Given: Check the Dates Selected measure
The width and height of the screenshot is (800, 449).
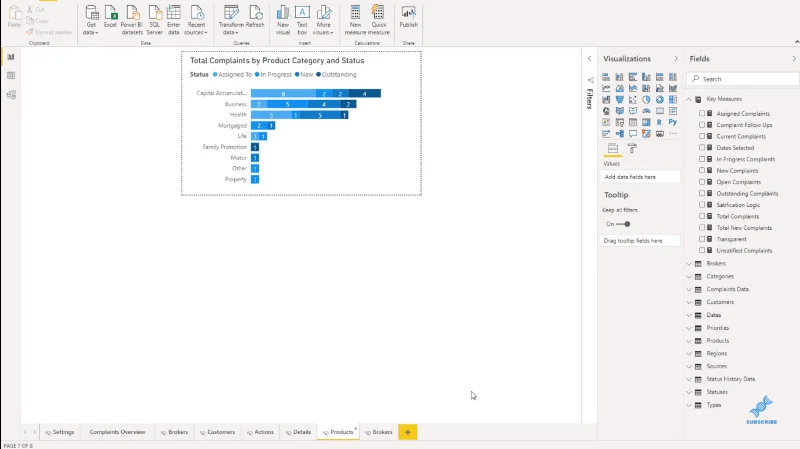Looking at the screenshot, I should (702, 147).
